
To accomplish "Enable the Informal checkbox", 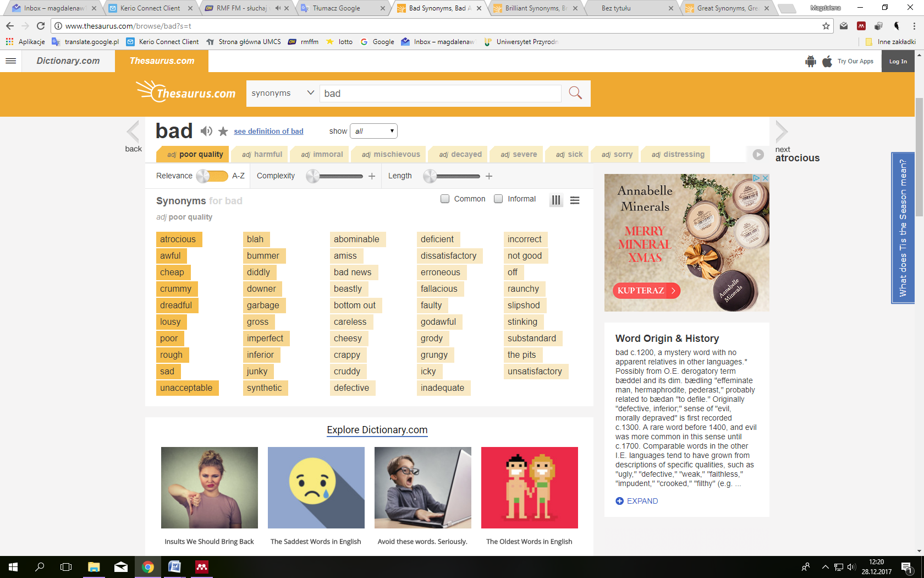I will (x=498, y=199).
